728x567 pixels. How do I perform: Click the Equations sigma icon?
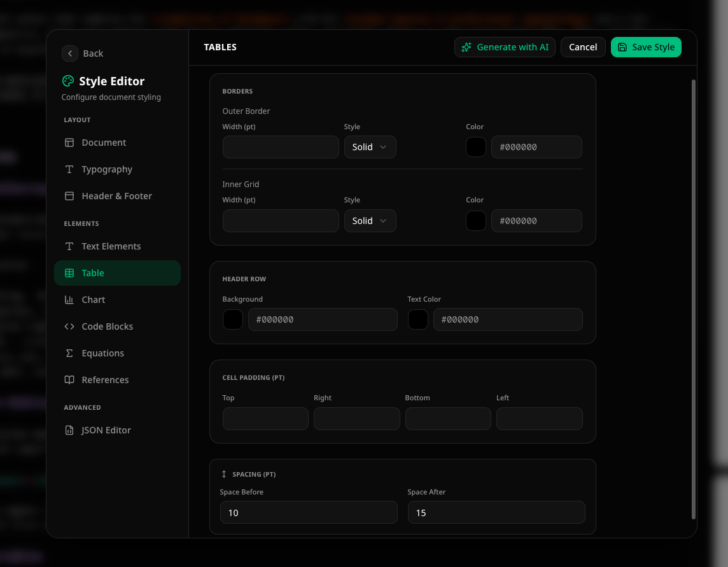[x=69, y=353]
